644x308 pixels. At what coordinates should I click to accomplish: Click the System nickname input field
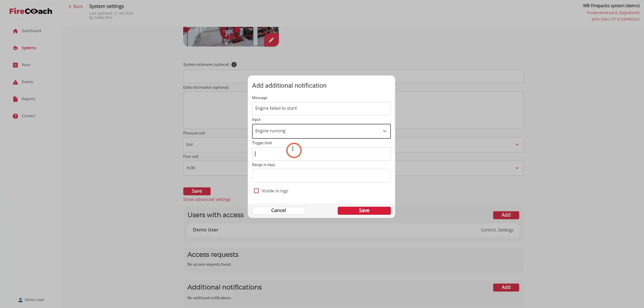click(x=353, y=77)
